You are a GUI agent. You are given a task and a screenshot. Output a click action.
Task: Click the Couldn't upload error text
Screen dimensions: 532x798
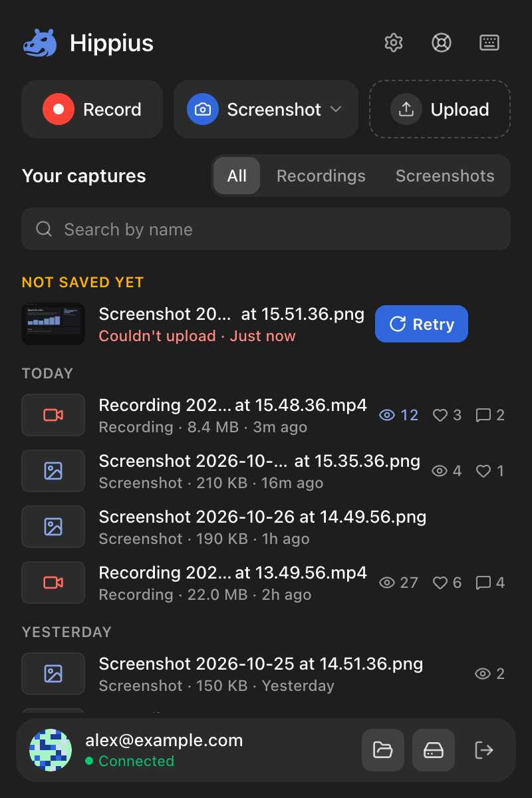coord(158,336)
